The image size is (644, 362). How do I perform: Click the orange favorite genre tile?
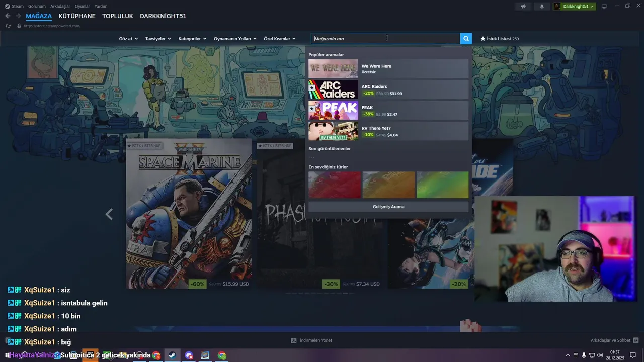pos(388,185)
